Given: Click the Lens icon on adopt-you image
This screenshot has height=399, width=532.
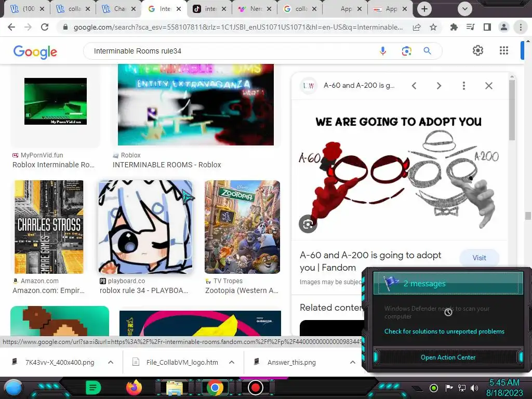Looking at the screenshot, I should pos(308,224).
